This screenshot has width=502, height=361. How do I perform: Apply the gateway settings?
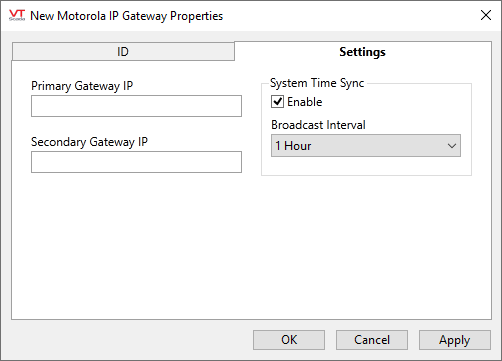pos(455,340)
